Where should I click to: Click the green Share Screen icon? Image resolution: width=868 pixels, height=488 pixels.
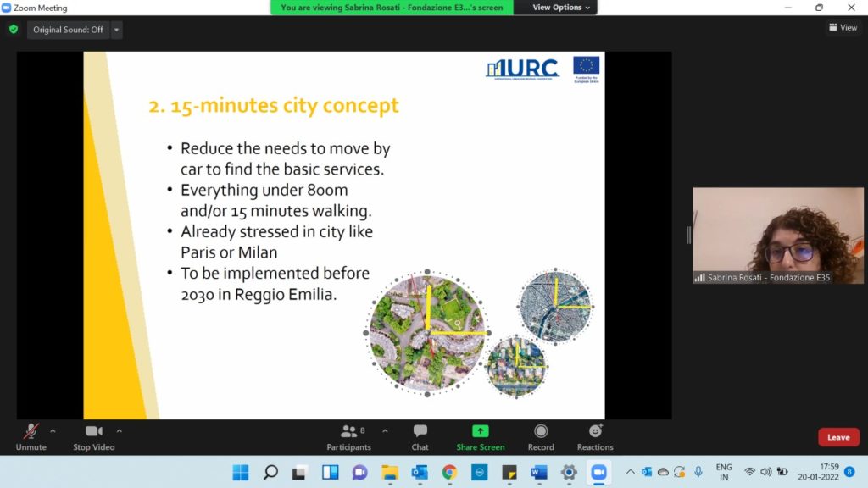(x=480, y=431)
